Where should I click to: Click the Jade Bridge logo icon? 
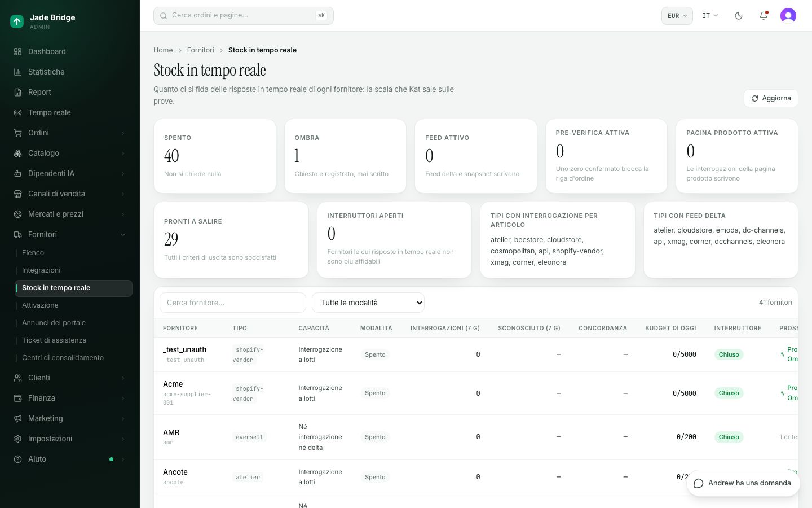(x=17, y=21)
